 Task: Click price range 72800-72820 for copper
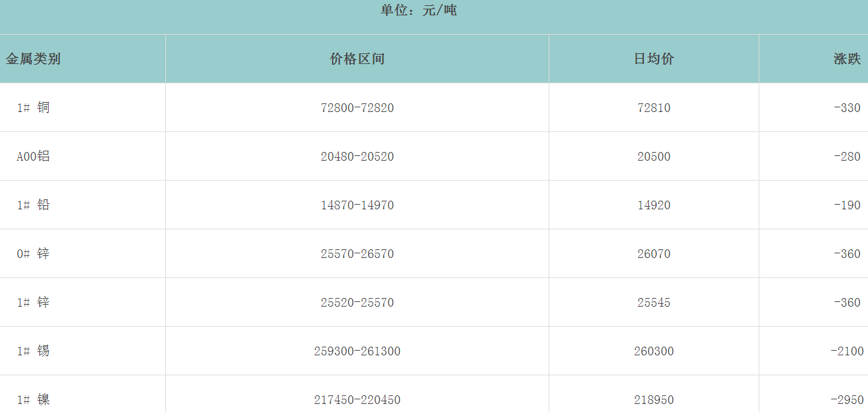357,107
